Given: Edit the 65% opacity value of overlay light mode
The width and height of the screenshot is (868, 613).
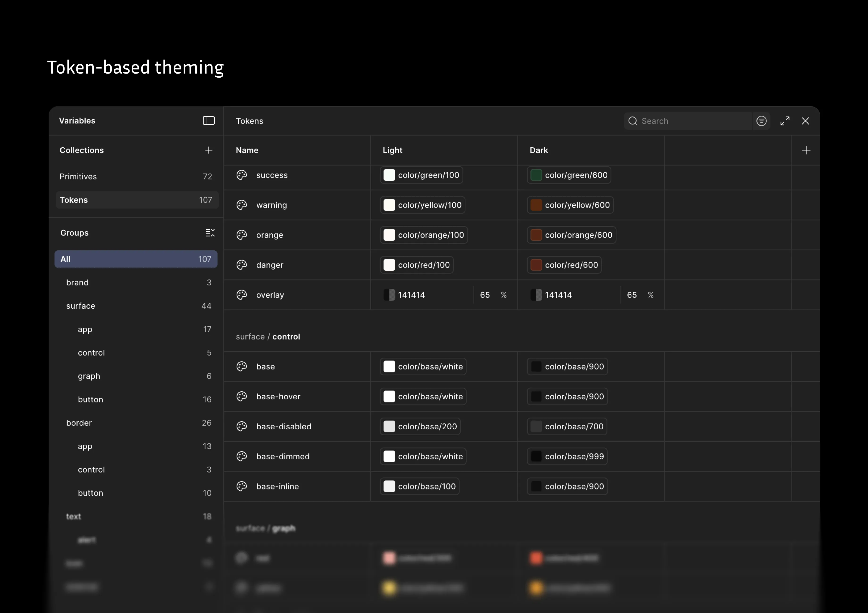Looking at the screenshot, I should coord(485,295).
